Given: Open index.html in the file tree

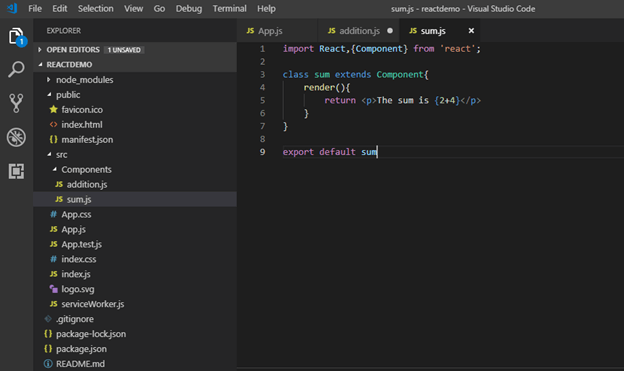Looking at the screenshot, I should pyautogui.click(x=82, y=125).
